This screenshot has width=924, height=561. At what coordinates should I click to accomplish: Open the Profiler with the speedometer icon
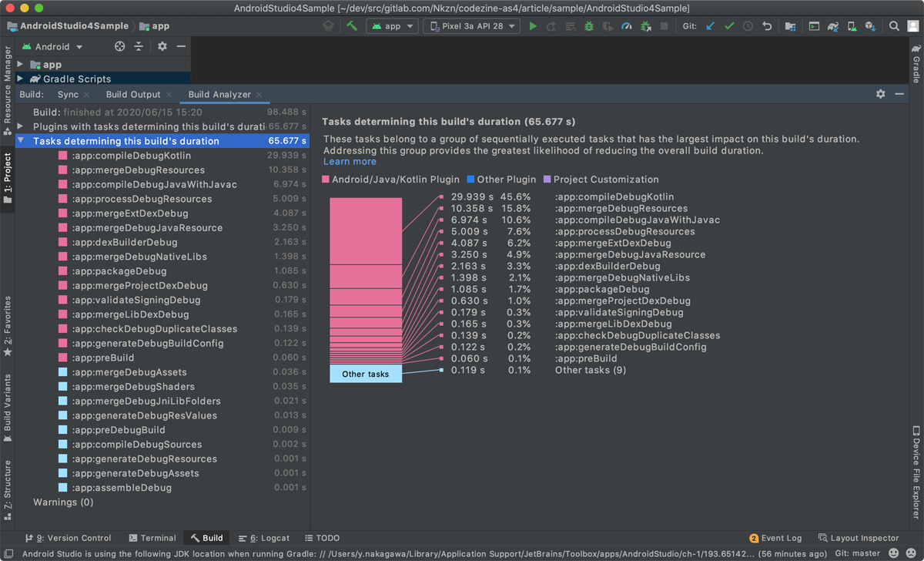pyautogui.click(x=627, y=25)
